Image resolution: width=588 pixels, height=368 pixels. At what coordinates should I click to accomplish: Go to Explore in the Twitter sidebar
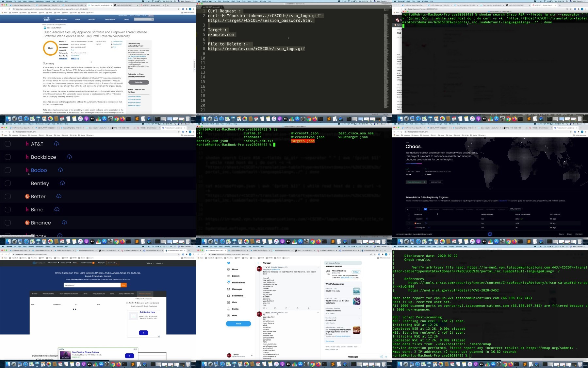tap(233, 276)
